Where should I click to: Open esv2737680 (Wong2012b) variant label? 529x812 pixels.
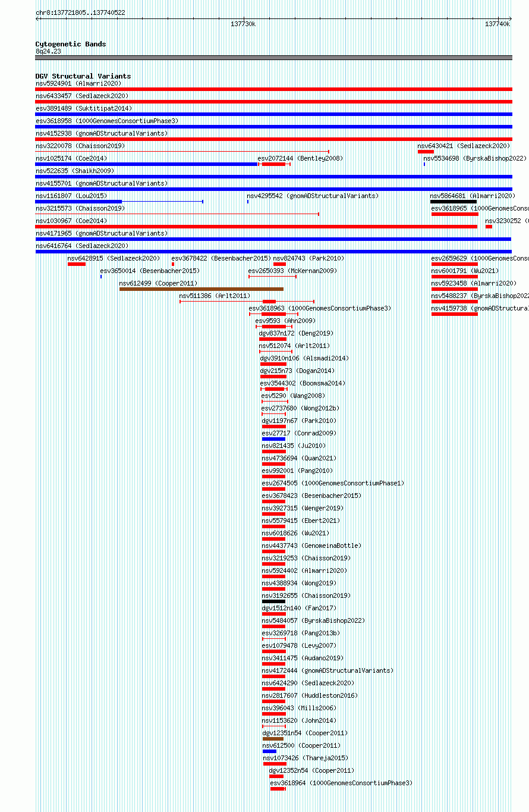click(x=300, y=408)
